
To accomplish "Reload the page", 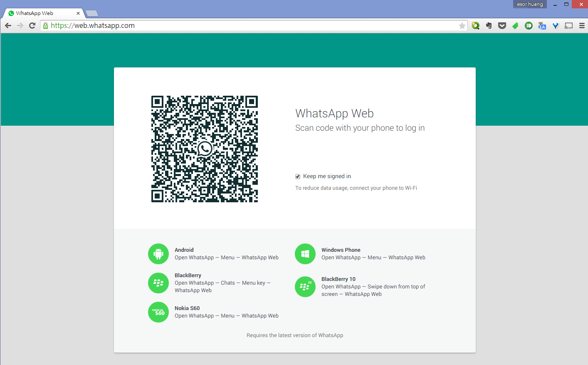I will 32,26.
